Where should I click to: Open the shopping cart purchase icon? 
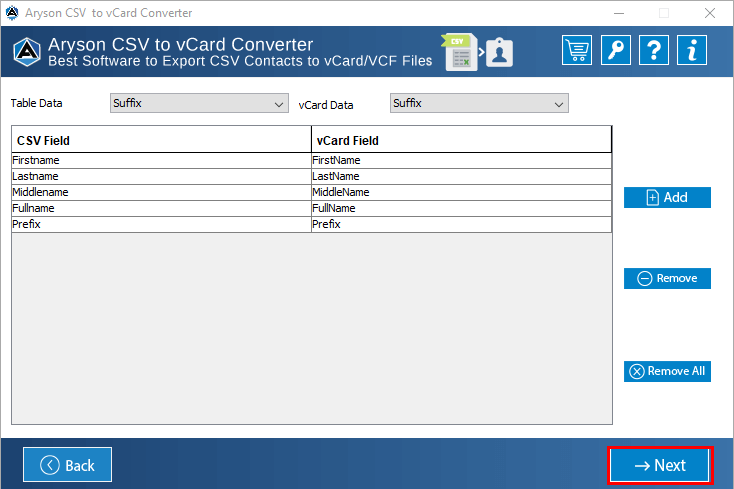coord(577,50)
